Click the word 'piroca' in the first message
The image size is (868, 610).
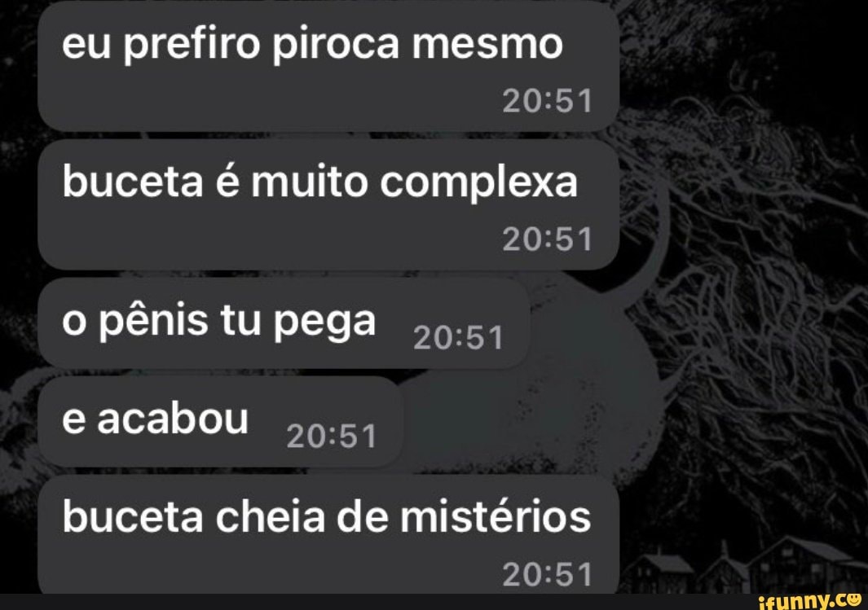pyautogui.click(x=335, y=46)
